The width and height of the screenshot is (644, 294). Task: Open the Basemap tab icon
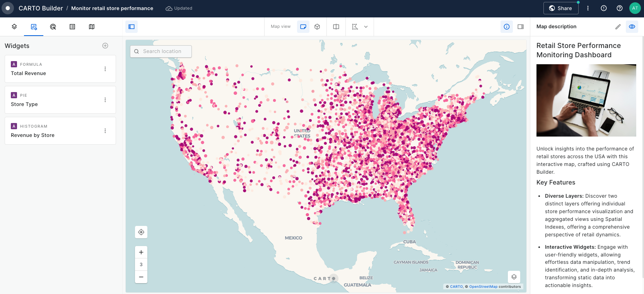pos(92,27)
